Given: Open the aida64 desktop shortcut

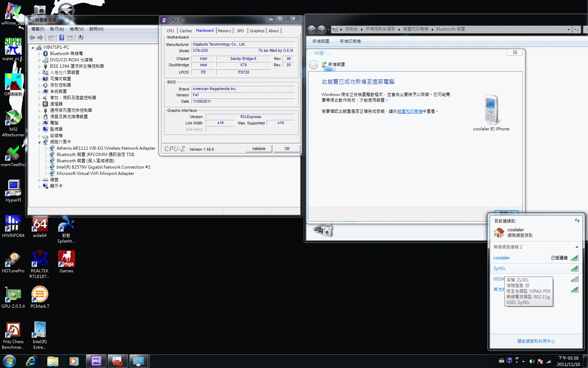Looking at the screenshot, I should 40,226.
